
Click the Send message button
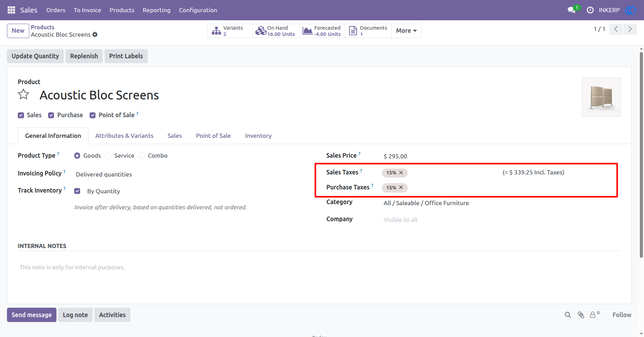(32, 315)
